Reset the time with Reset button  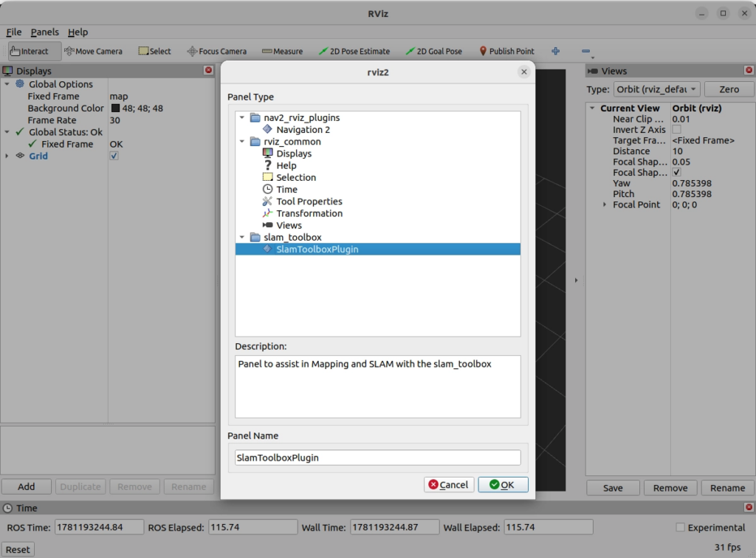18,549
